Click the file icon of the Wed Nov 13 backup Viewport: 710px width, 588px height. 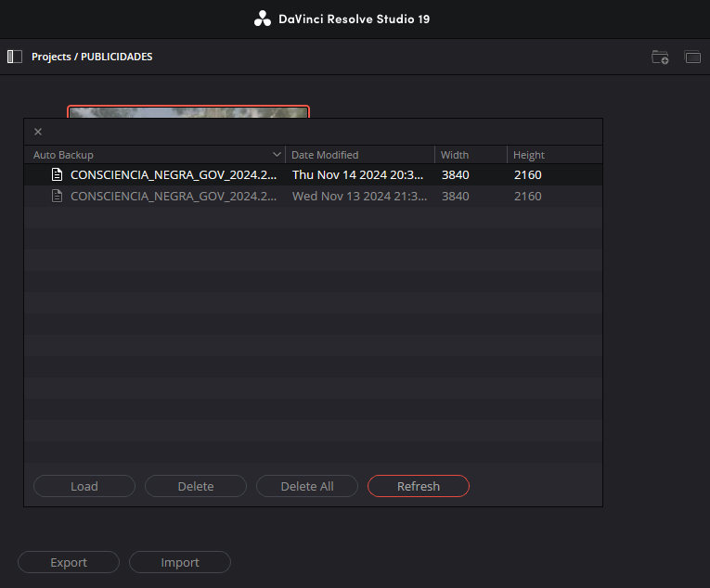(57, 196)
